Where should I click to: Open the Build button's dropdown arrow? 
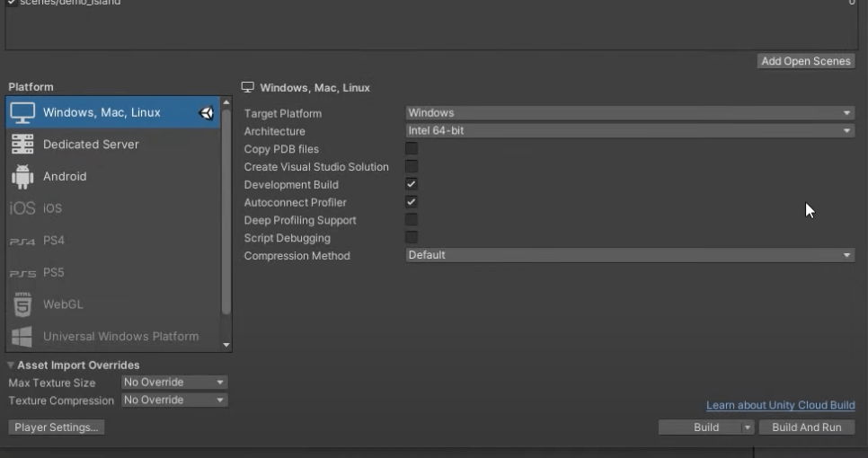pyautogui.click(x=748, y=427)
